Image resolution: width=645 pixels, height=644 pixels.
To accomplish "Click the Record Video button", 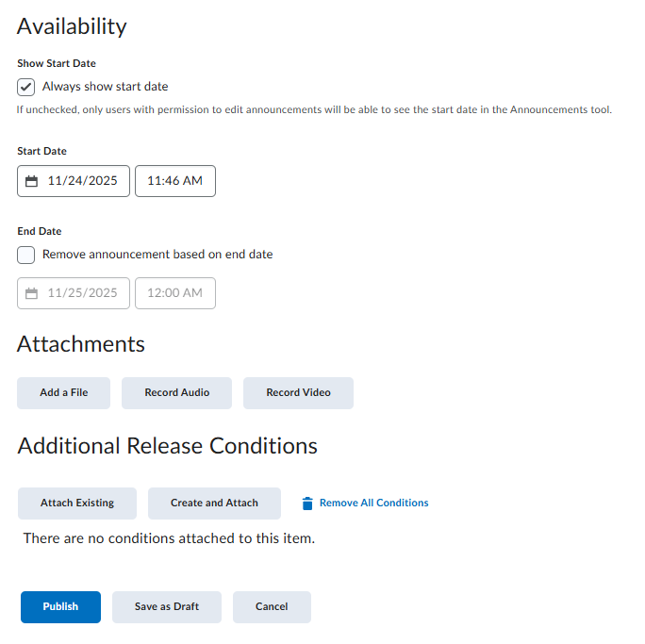I will (298, 393).
